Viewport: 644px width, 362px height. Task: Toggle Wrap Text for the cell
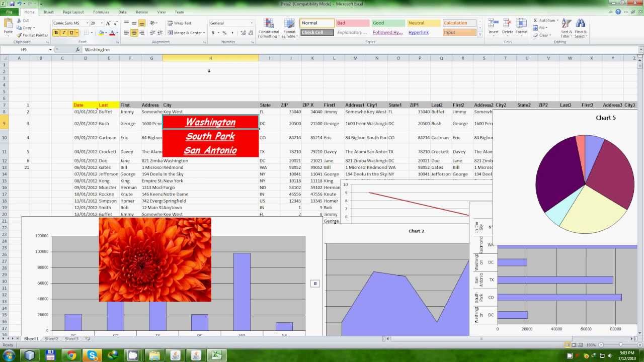click(x=180, y=23)
